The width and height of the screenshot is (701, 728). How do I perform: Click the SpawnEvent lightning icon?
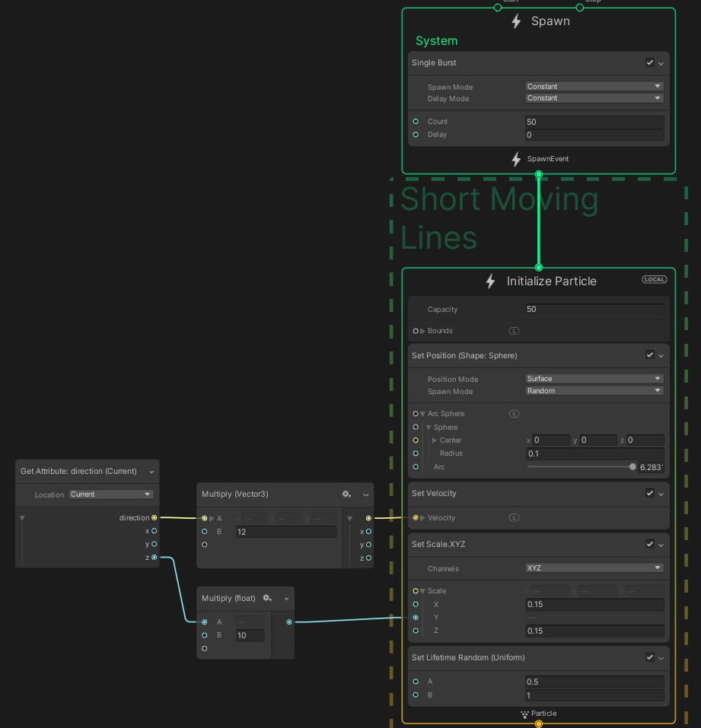tap(516, 159)
